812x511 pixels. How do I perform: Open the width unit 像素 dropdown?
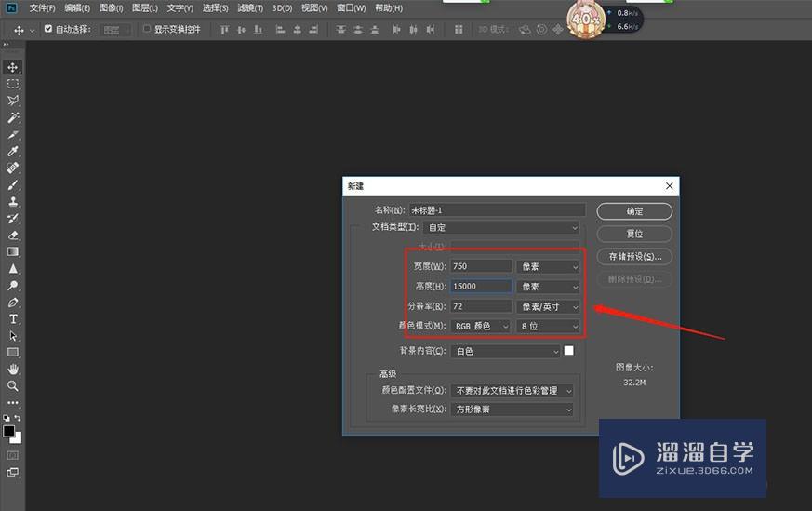[549, 266]
